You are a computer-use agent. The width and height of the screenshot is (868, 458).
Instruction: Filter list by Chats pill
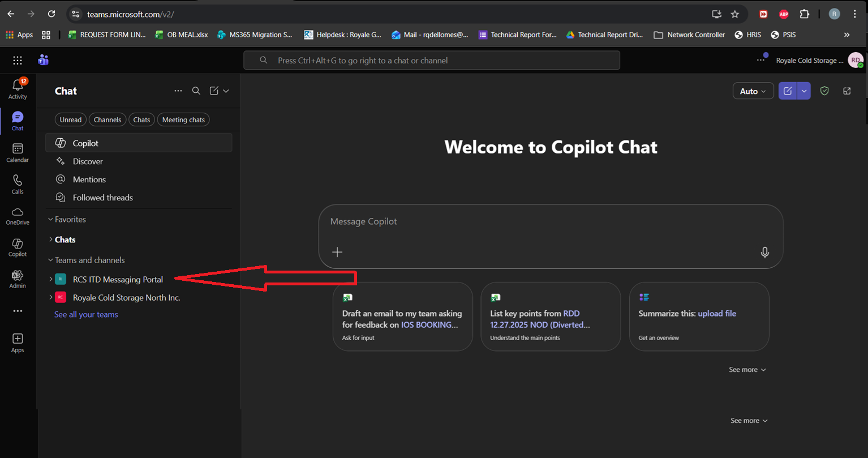point(141,119)
